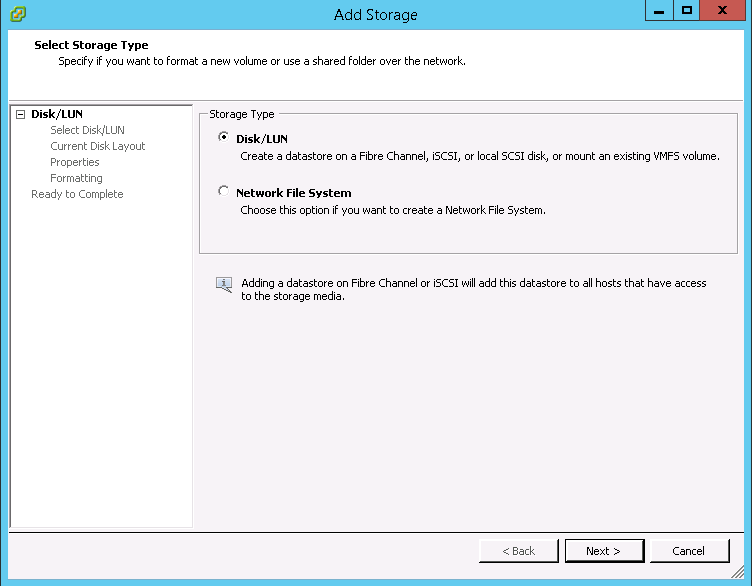Collapse the Disk/LUN tree node in sidebar
Viewport: 752px width, 586px height.
[20, 114]
